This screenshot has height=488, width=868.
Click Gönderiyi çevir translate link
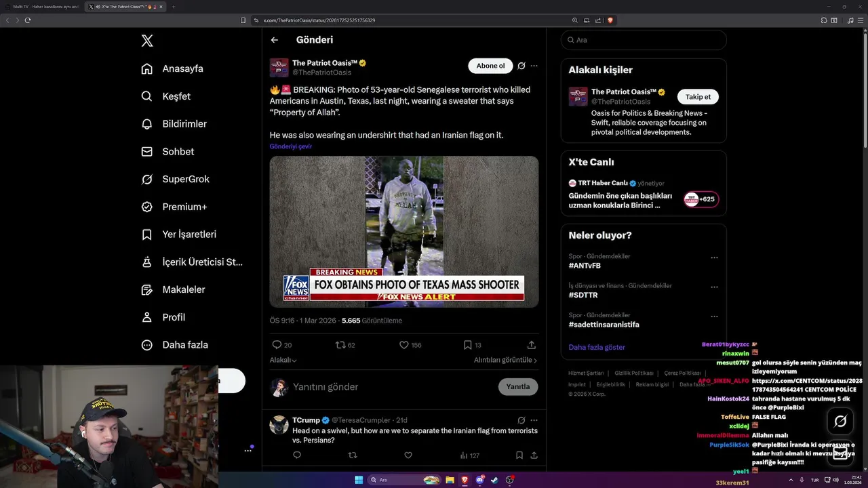[x=291, y=146]
